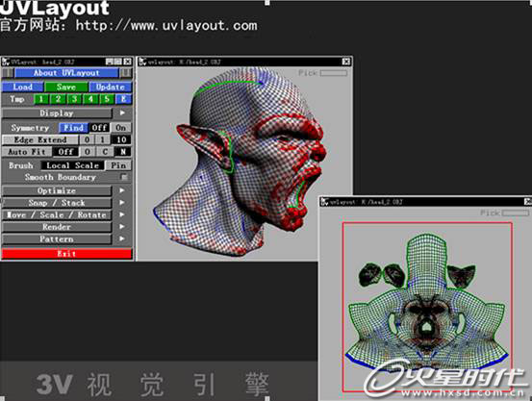
Task: Set Auto Fit to O
Action: click(88, 152)
